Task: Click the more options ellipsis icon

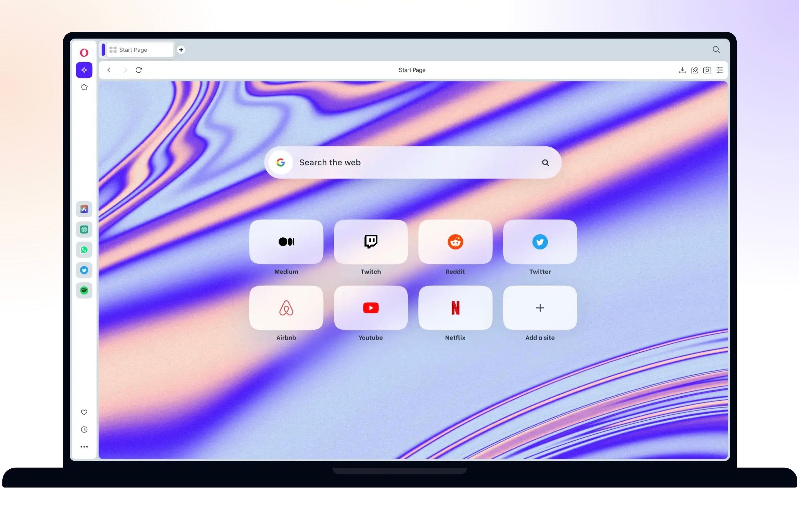Action: pyautogui.click(x=84, y=447)
